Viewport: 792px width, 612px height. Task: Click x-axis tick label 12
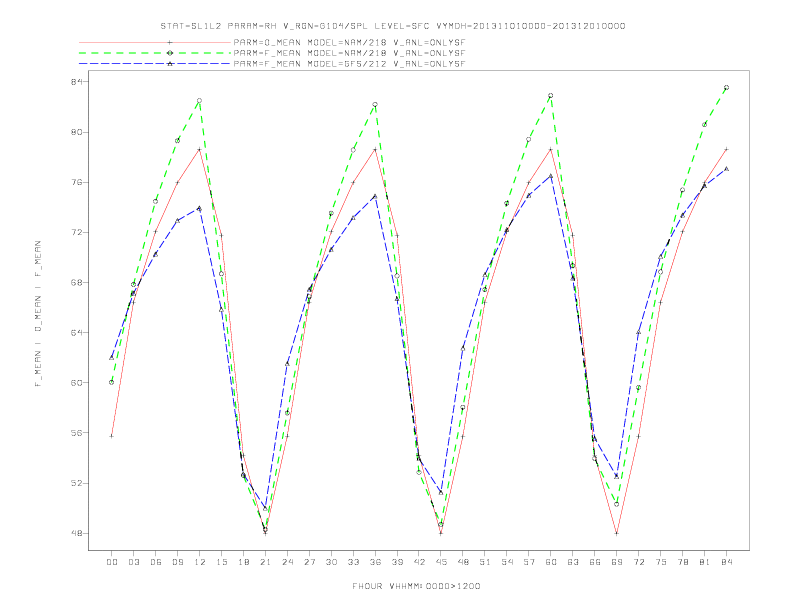(200, 562)
